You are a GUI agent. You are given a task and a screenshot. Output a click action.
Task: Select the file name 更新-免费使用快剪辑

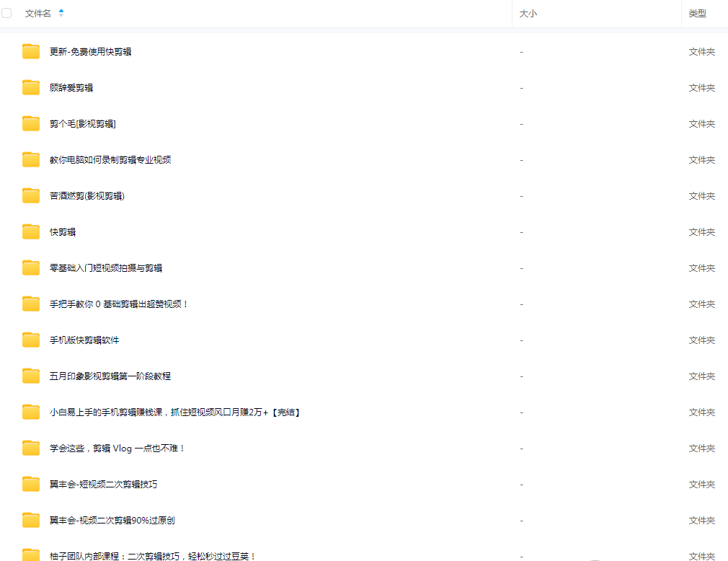91,51
